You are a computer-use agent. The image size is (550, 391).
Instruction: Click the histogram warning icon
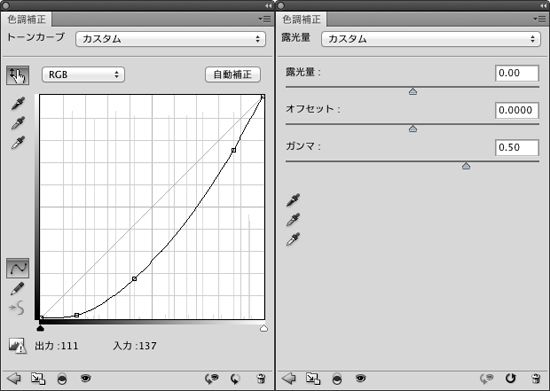tap(17, 345)
